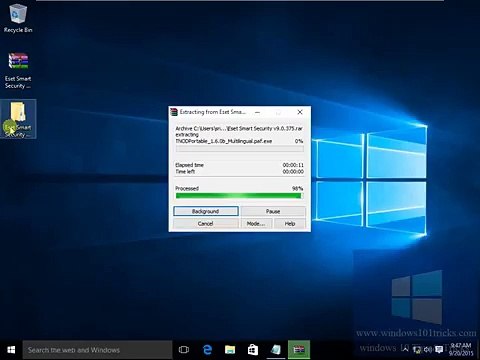Click the 00:00:11 elapsed time value

[293, 165]
